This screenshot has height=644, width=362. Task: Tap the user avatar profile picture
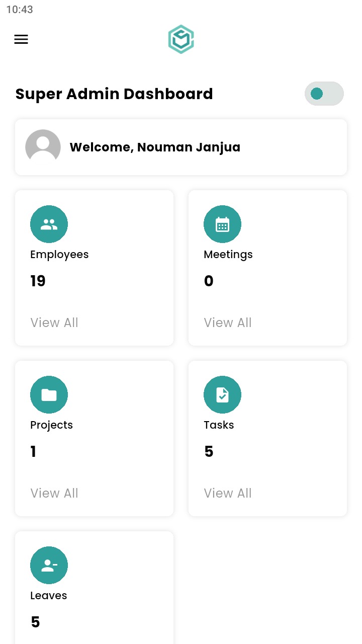click(x=43, y=147)
